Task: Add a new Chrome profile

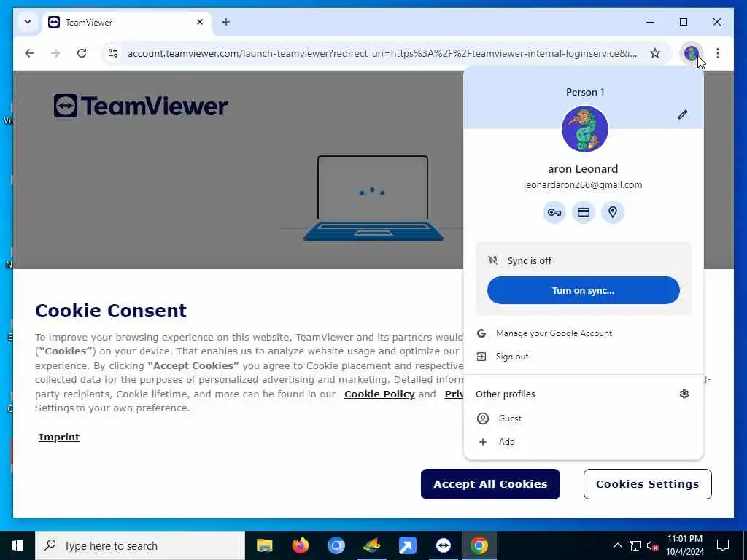Action: pos(583,442)
